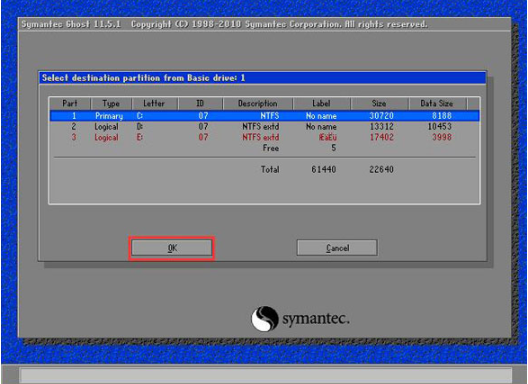The width and height of the screenshot is (528, 384).
Task: Click the Total size value 61440
Action: (x=324, y=169)
